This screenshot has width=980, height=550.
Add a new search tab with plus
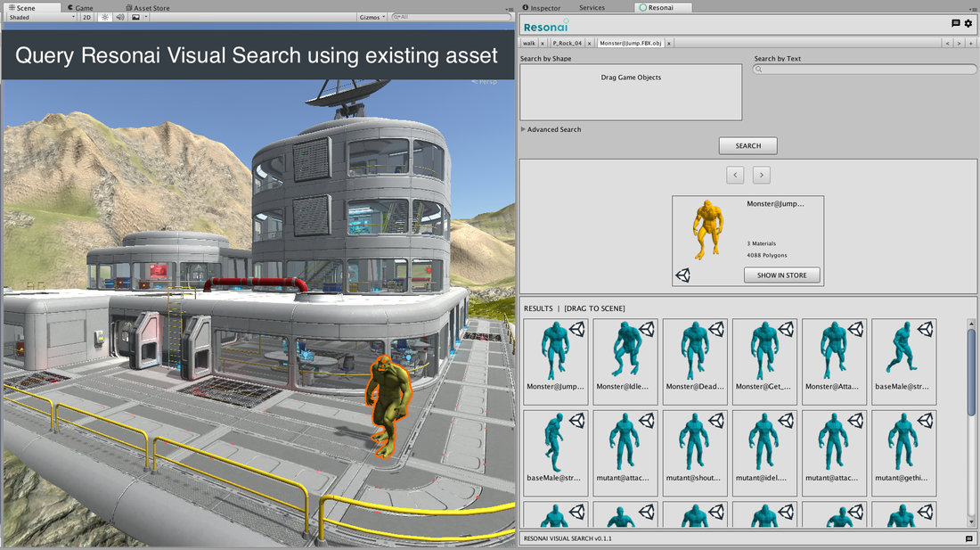(x=970, y=43)
